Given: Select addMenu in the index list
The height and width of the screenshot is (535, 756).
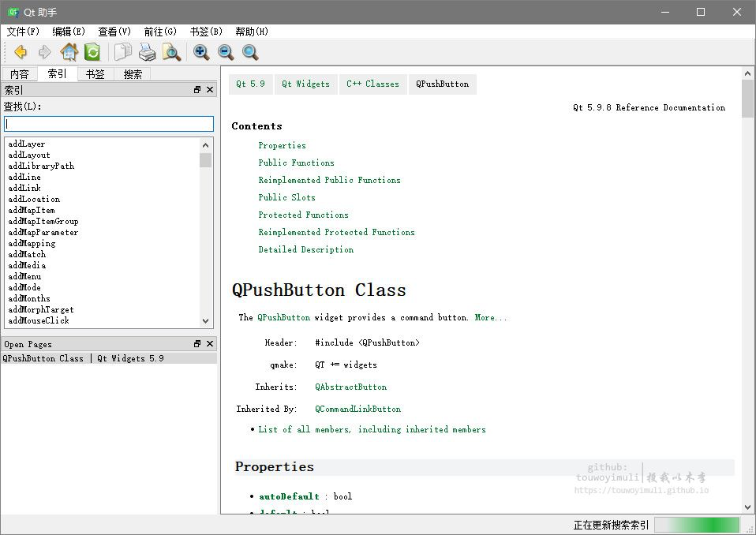Looking at the screenshot, I should [x=24, y=277].
